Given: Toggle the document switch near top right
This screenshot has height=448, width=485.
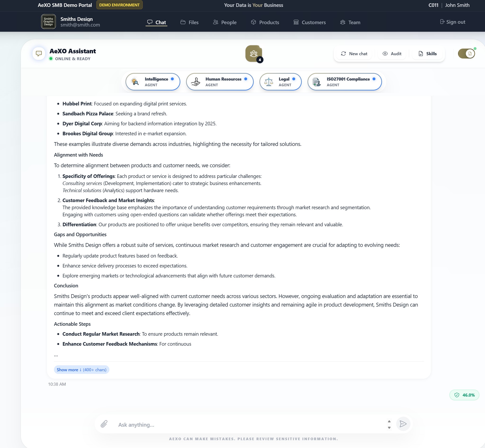Looking at the screenshot, I should (466, 53).
